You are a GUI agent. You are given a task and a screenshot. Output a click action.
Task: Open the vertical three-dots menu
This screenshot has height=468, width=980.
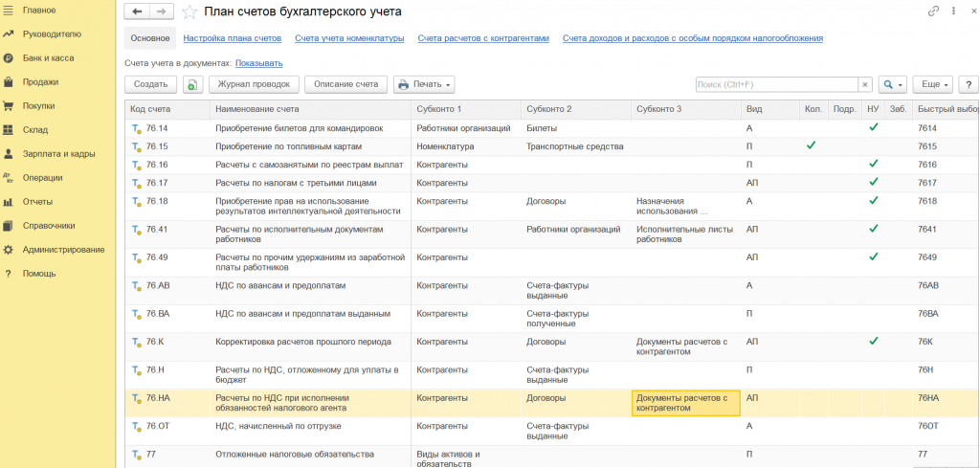tap(953, 11)
